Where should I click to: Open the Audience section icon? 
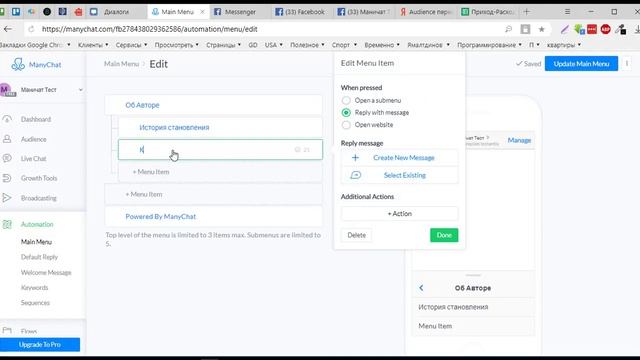7,139
